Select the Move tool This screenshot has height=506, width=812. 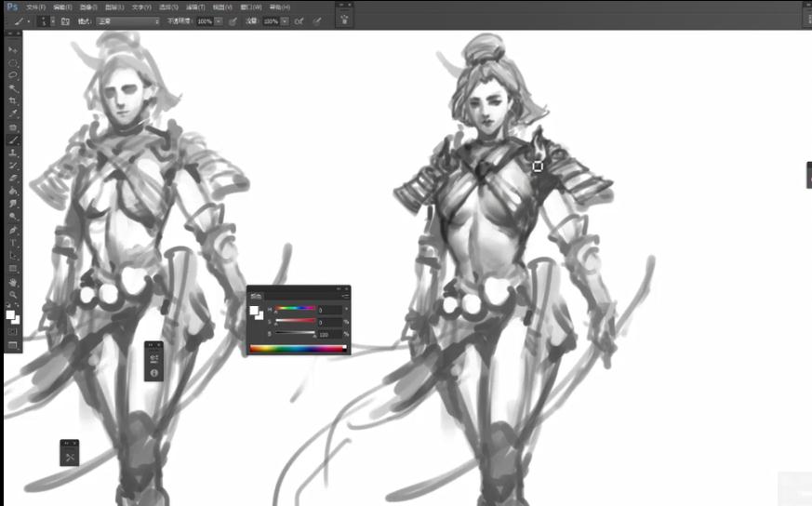coord(13,50)
